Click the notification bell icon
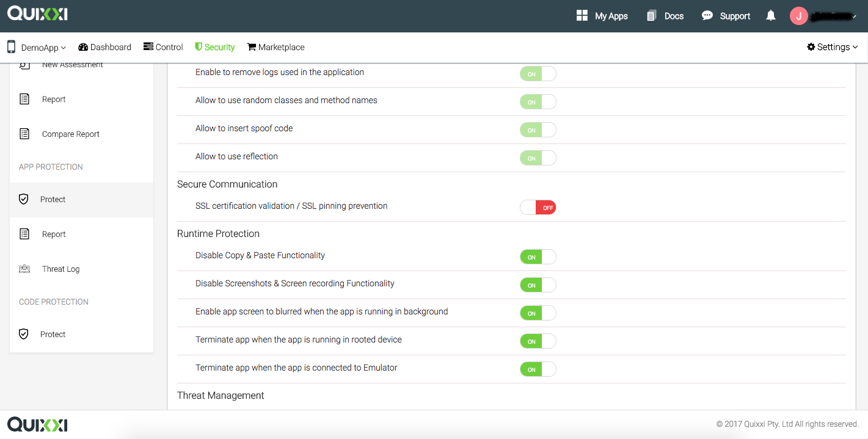 click(771, 16)
